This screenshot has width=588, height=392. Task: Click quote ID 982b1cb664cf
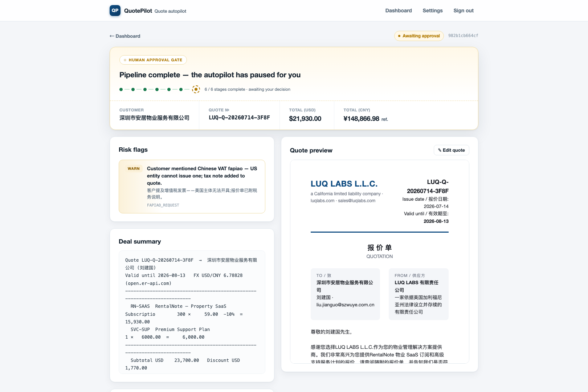click(463, 36)
